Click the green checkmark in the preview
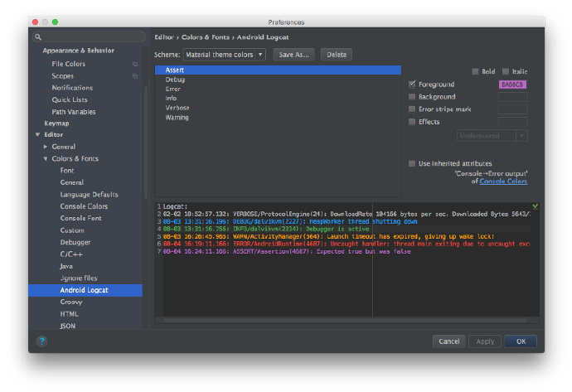 pyautogui.click(x=535, y=206)
